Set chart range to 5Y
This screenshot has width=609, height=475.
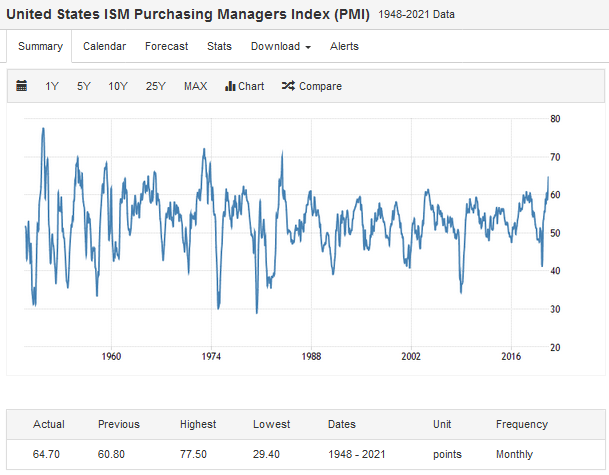84,86
